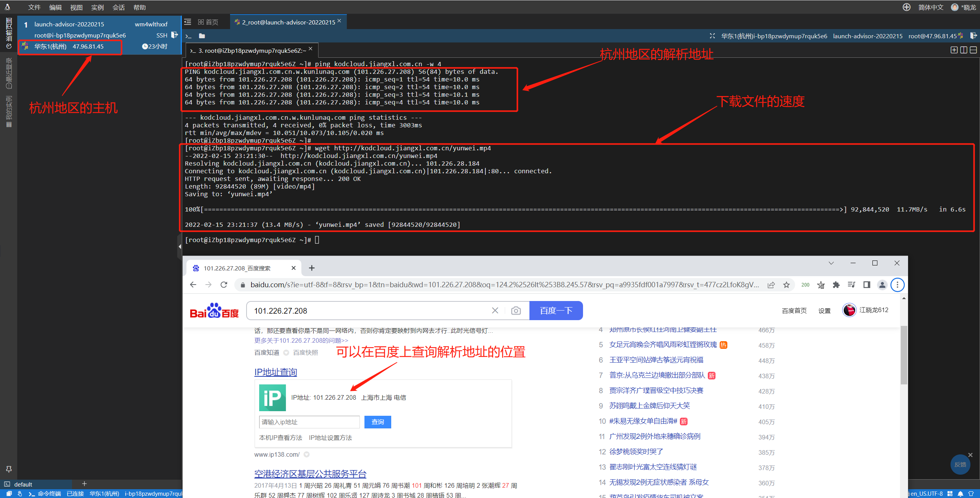
Task: Open the 帮助 menu
Action: 140,7
